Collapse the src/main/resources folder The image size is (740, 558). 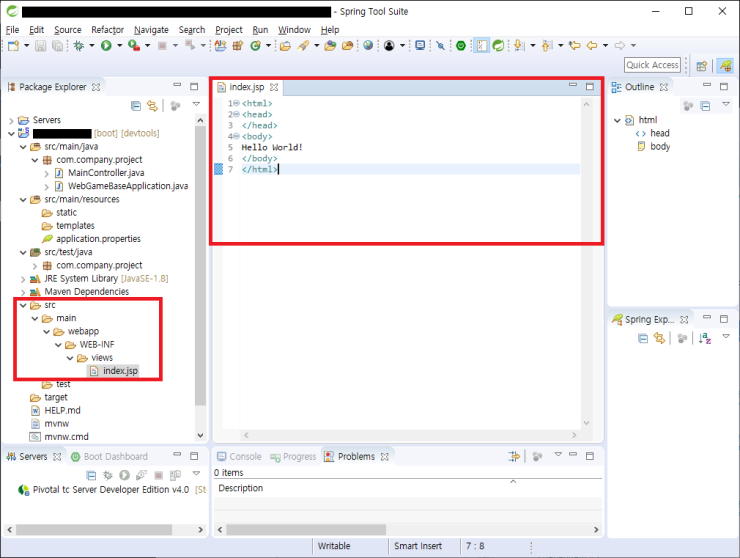(x=23, y=199)
